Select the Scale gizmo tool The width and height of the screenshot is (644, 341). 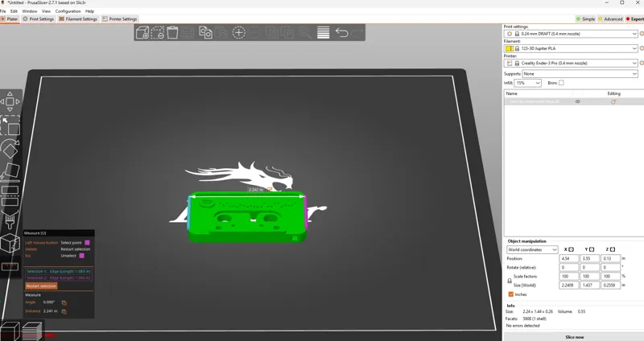10,125
